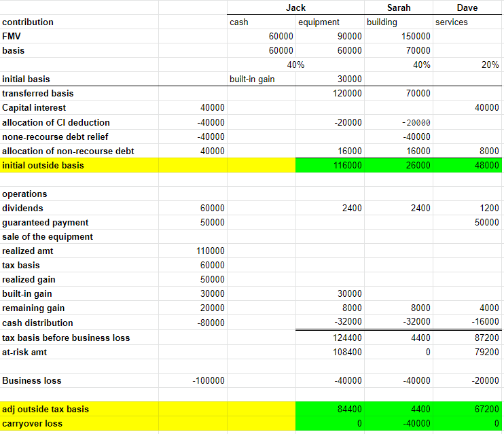Select the Dave column header cell
Screen dimensions: 504x434
point(467,7)
